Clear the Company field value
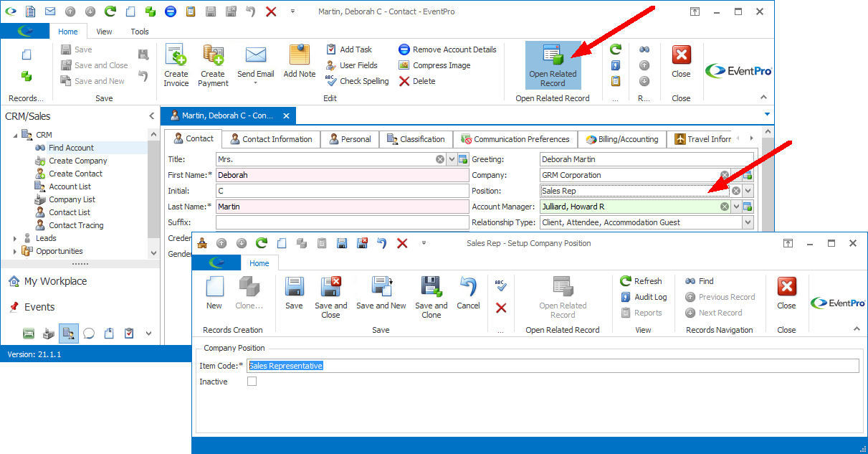The image size is (868, 454). [x=725, y=175]
